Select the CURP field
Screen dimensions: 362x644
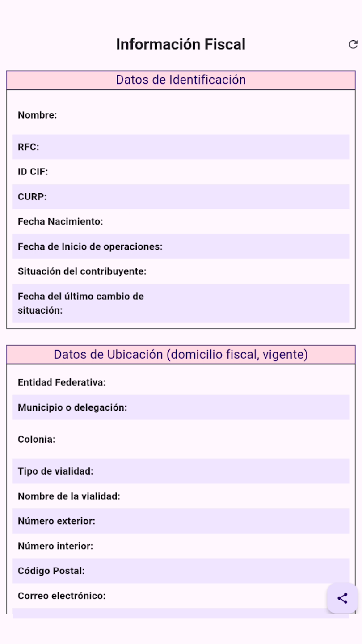(181, 197)
